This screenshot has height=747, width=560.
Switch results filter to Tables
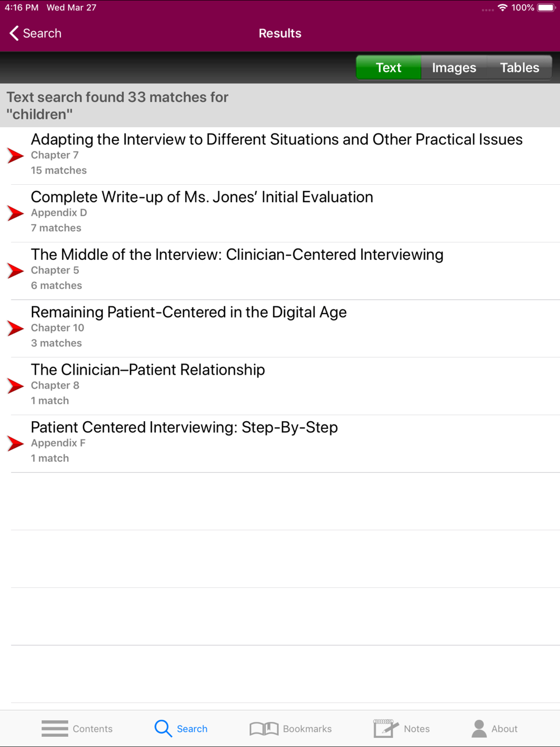pos(520,68)
